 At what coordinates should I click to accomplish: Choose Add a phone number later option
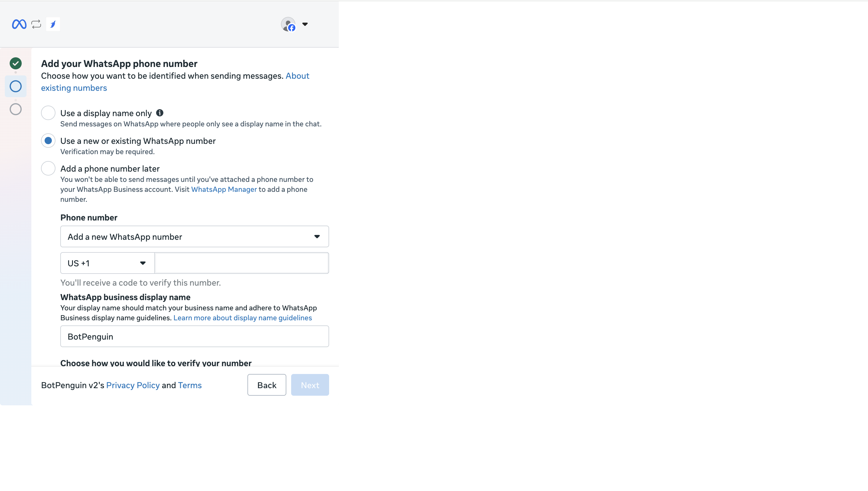48,168
